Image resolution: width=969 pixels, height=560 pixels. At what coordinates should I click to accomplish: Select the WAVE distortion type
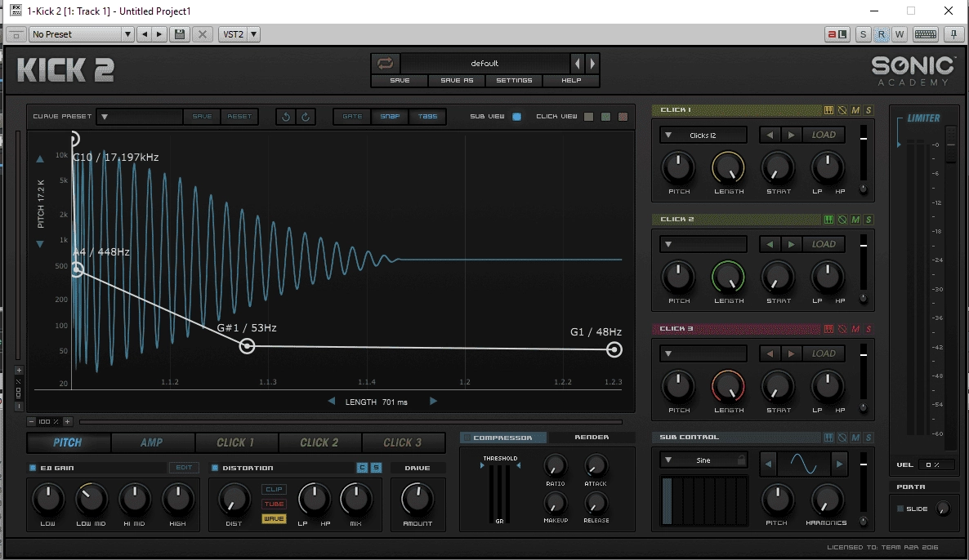(274, 518)
